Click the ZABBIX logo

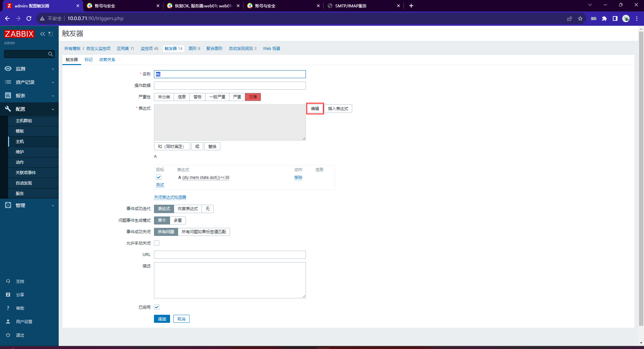point(19,34)
